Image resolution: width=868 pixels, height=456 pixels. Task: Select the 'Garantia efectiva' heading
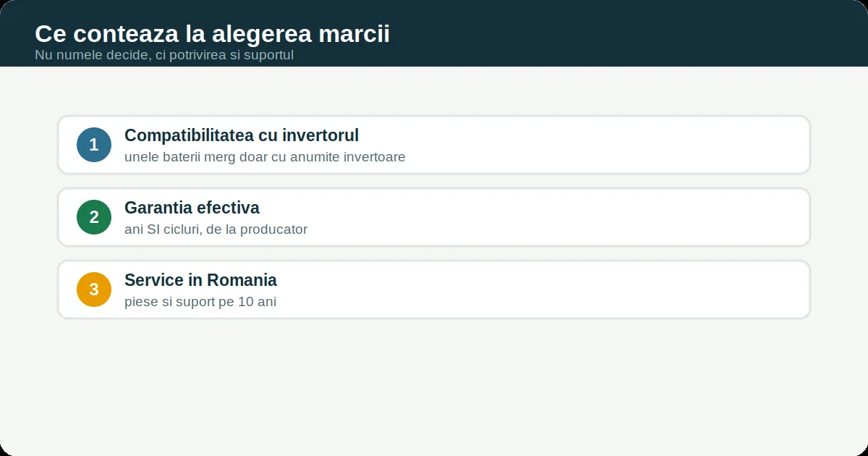[192, 208]
